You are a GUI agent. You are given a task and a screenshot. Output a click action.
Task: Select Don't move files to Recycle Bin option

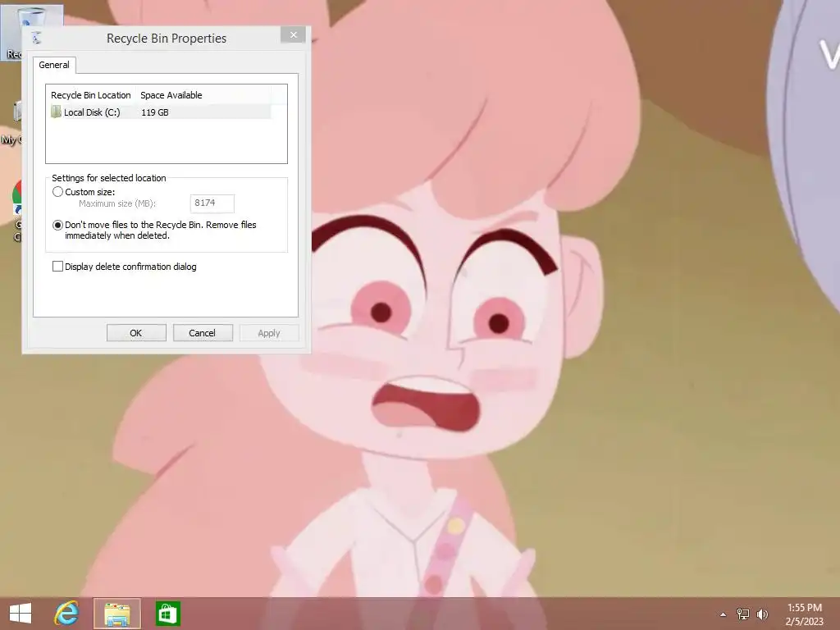58,225
